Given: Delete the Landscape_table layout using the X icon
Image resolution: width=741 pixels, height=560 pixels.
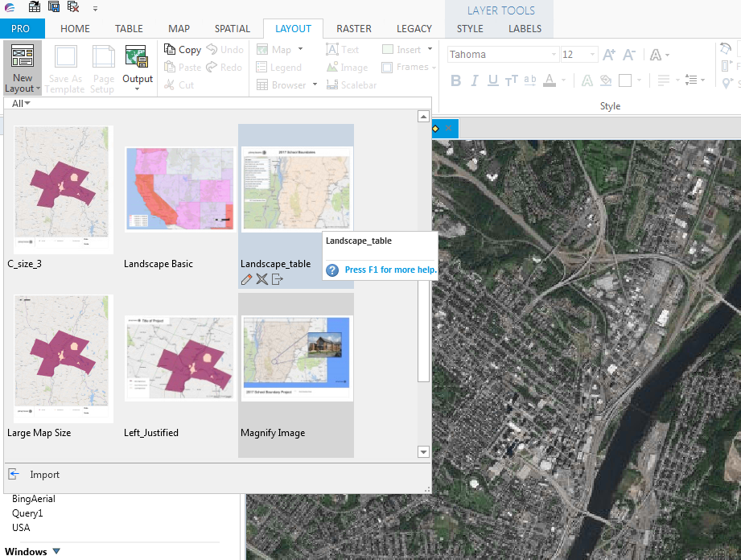Looking at the screenshot, I should click(261, 279).
